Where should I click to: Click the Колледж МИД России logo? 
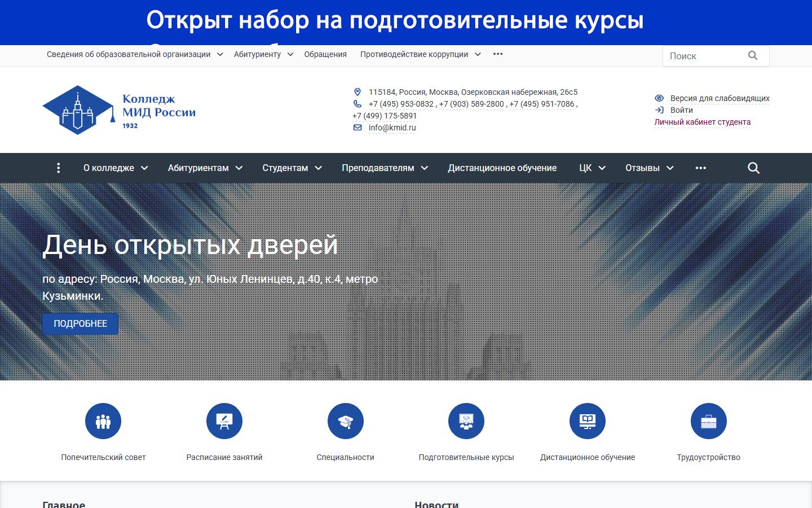click(x=119, y=110)
